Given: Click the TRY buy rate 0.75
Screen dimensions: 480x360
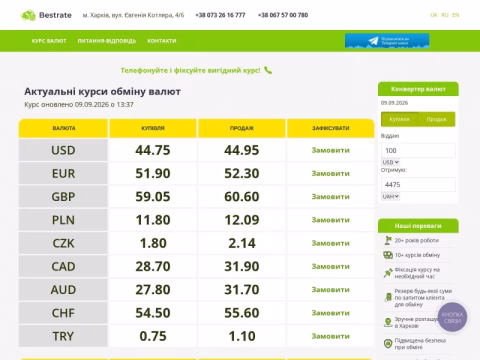Looking at the screenshot, I should click(153, 336).
